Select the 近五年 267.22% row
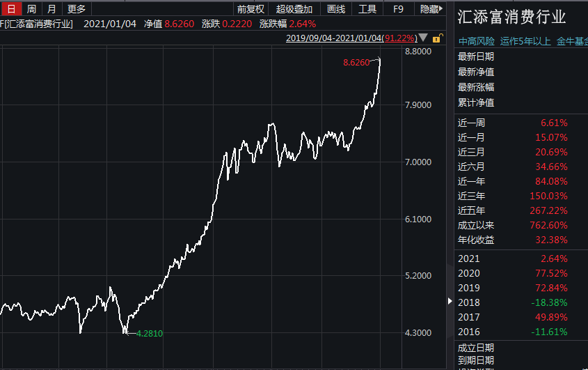This screenshot has height=370, width=588. 513,210
